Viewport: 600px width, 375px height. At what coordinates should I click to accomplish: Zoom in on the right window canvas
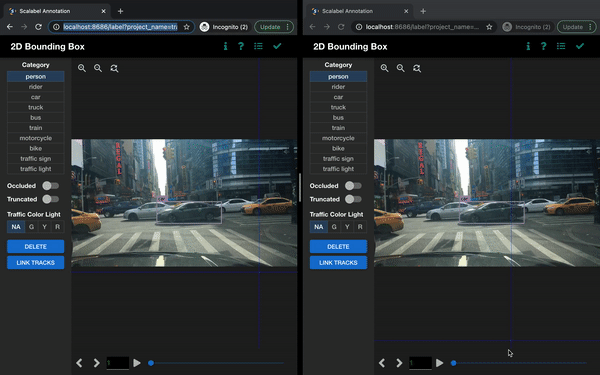pos(385,68)
